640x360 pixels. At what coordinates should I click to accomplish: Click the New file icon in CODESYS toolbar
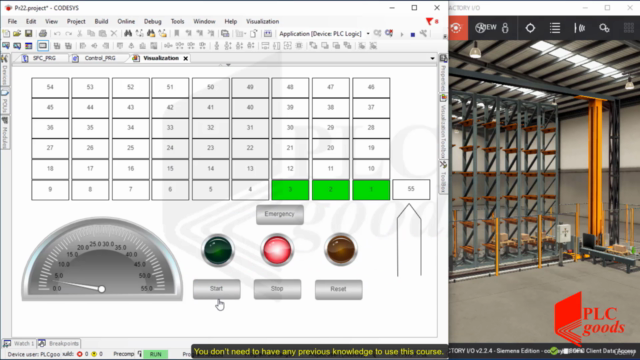[x=6, y=33]
